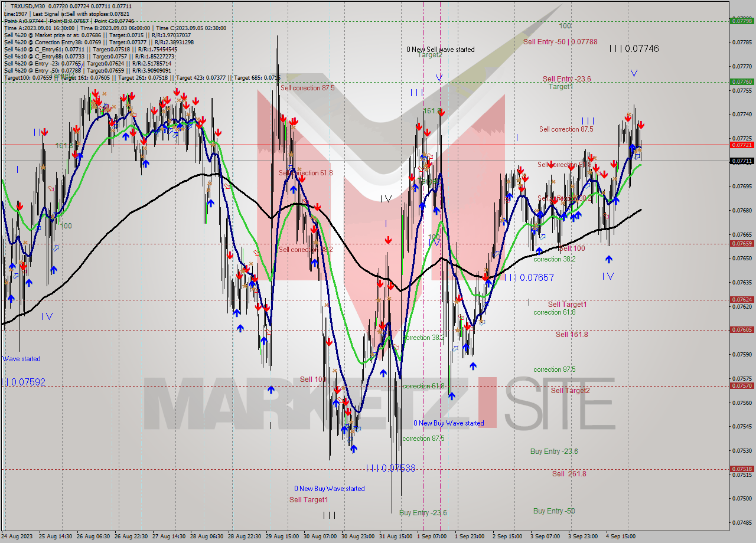The height and width of the screenshot is (543, 756).
Task: Select the 'I I I 0.07538' wave label
Action: pyautogui.click(x=391, y=468)
